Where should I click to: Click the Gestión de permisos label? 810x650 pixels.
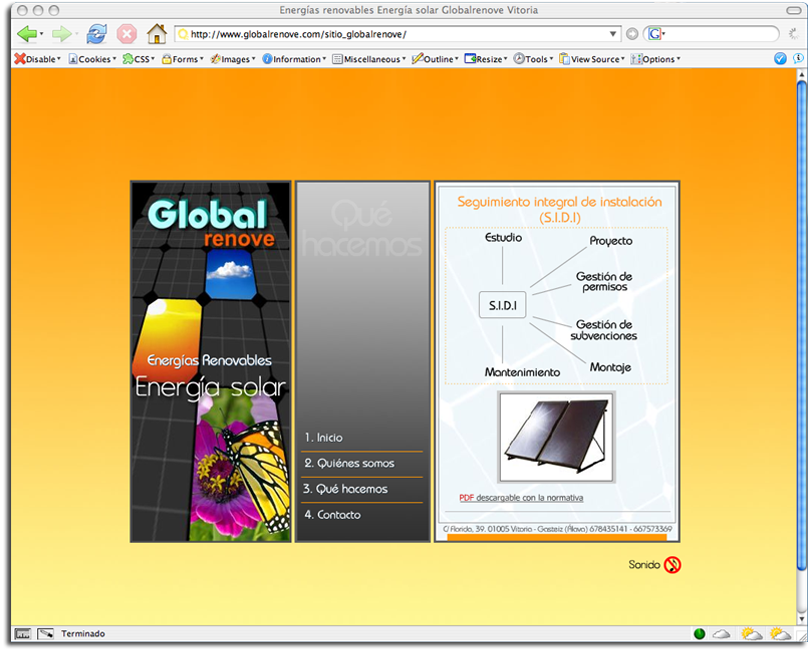click(604, 282)
